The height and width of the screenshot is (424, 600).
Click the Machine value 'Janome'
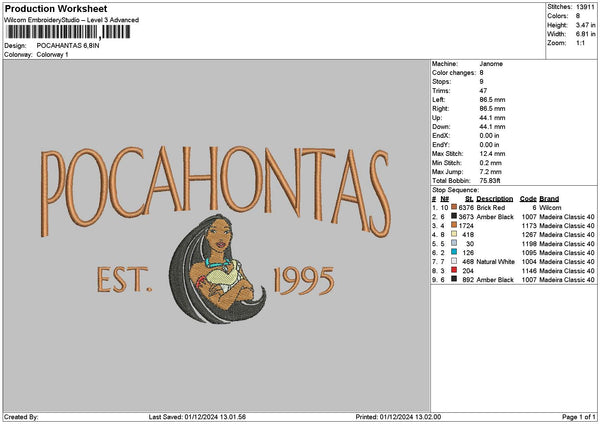[x=491, y=64]
